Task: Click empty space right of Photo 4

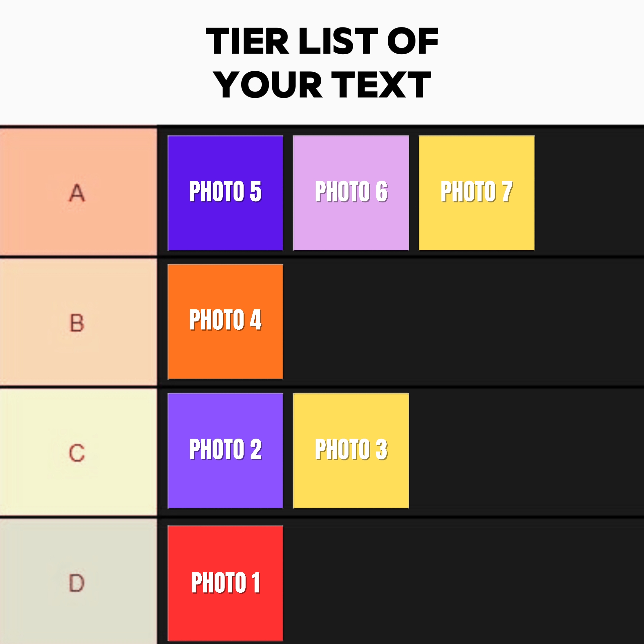Action: pyautogui.click(x=462, y=322)
